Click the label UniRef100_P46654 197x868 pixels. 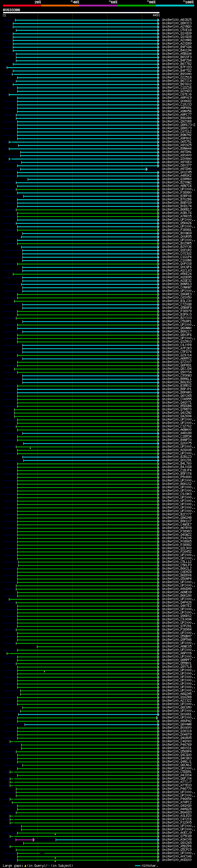coord(177,799)
